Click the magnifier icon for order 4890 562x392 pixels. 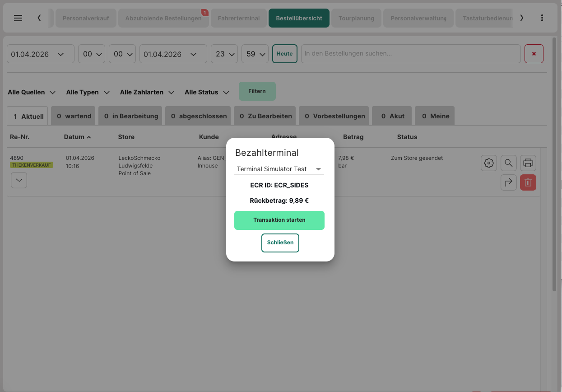(509, 163)
